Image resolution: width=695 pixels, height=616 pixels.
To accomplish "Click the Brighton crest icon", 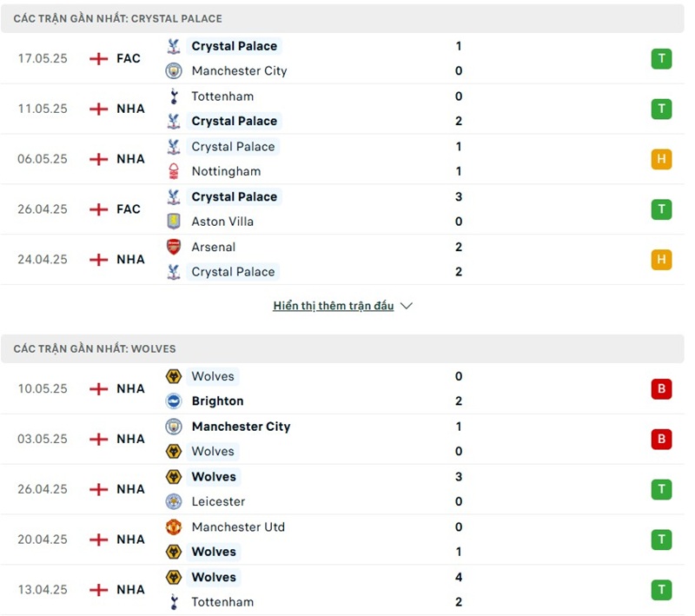I will coord(174,401).
